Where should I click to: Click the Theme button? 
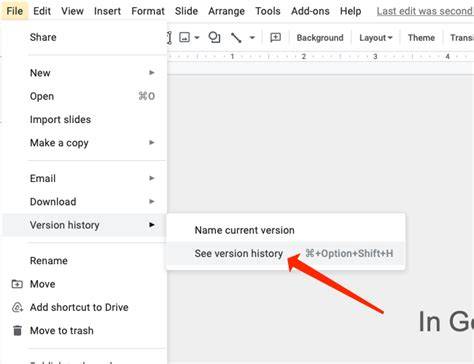click(421, 38)
